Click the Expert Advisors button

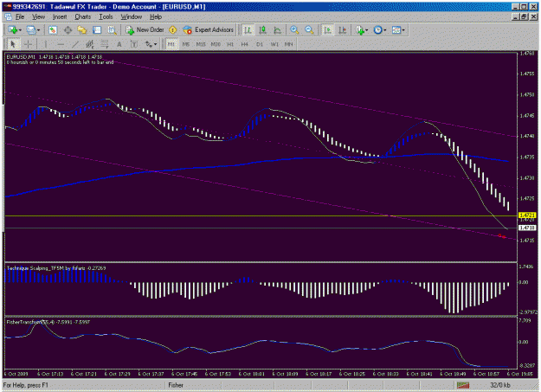(x=209, y=30)
